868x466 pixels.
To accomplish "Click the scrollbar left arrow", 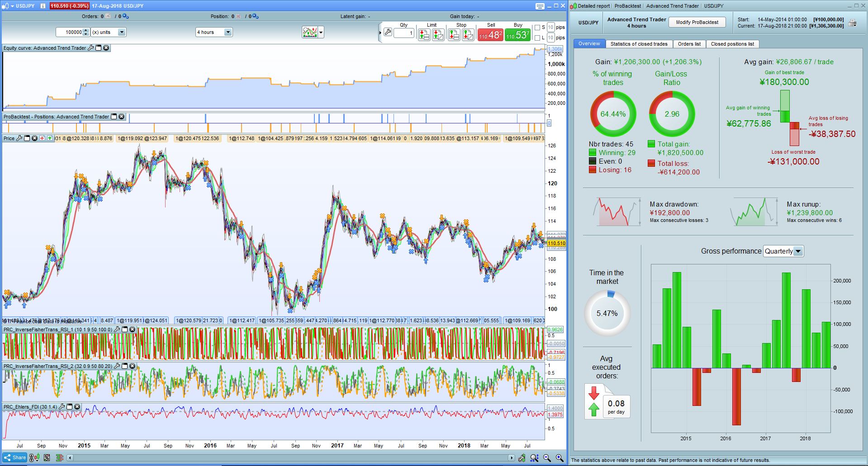I will click(70, 458).
